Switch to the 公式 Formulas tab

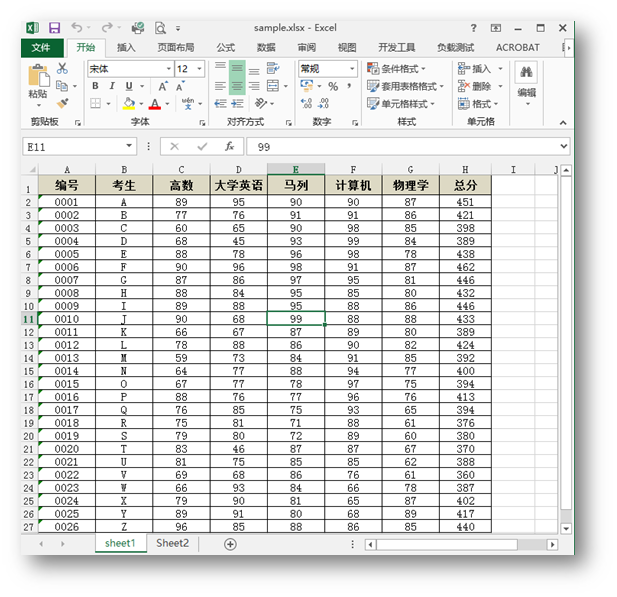225,48
